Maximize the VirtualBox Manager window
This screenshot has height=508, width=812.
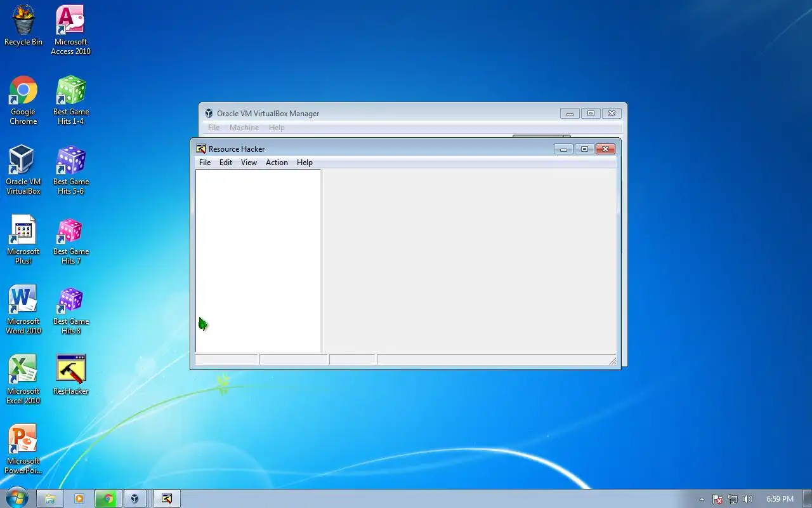(x=591, y=114)
